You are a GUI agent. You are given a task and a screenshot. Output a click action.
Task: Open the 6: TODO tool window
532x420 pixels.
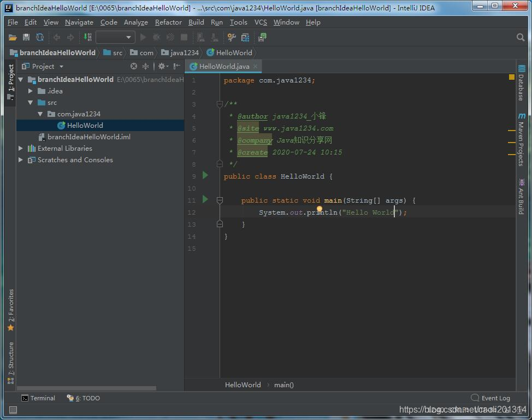(84, 398)
